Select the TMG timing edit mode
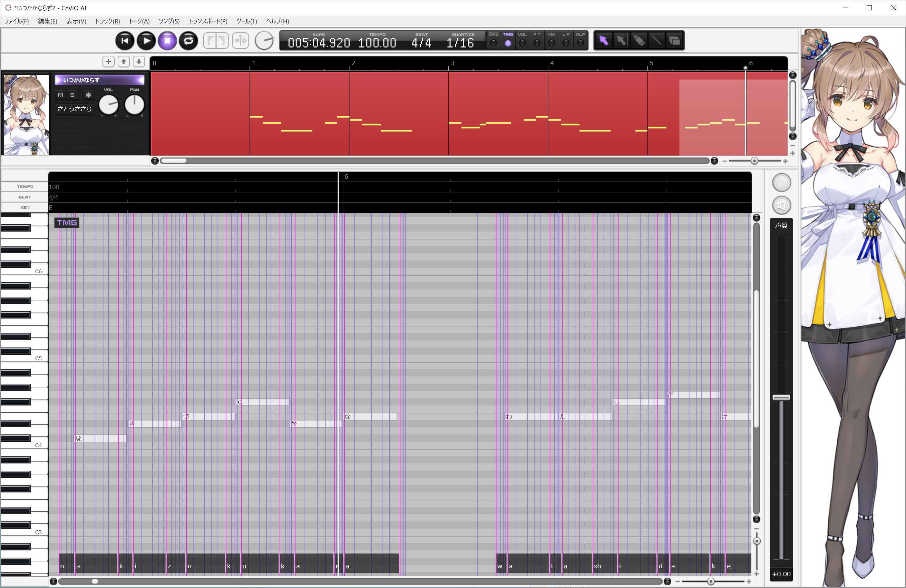906x588 pixels. coord(508,40)
